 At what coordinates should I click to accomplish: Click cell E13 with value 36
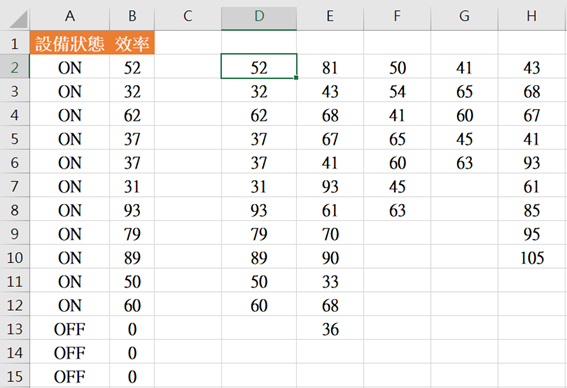tap(330, 329)
